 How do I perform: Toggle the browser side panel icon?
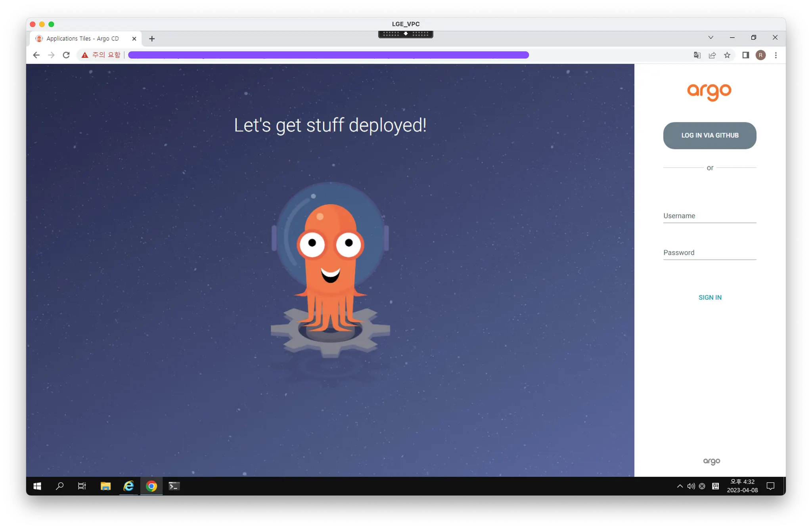(x=745, y=55)
